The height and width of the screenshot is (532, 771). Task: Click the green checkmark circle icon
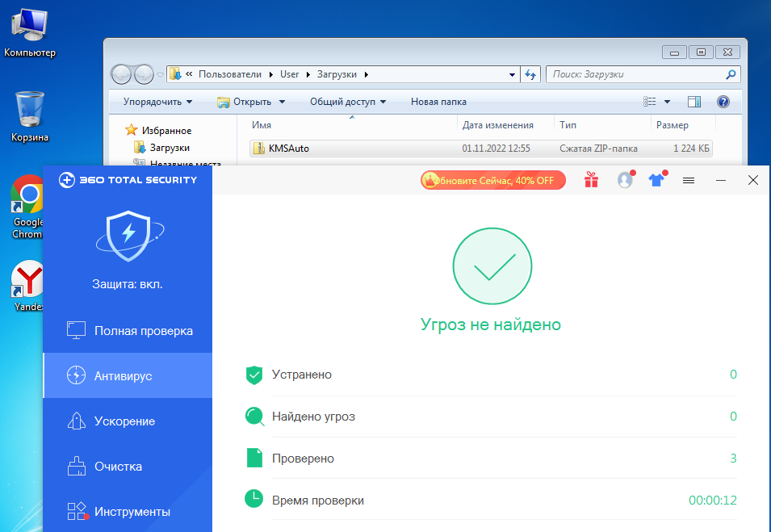pos(492,266)
